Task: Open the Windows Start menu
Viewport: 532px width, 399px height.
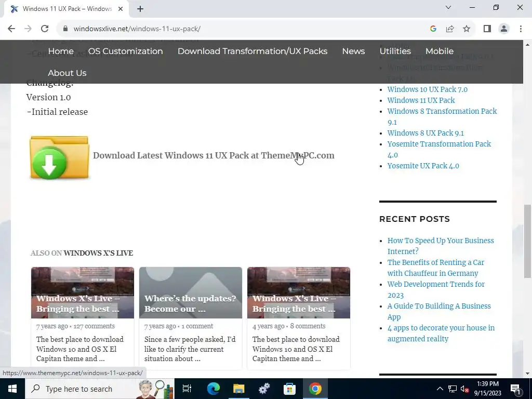Action: coord(12,389)
